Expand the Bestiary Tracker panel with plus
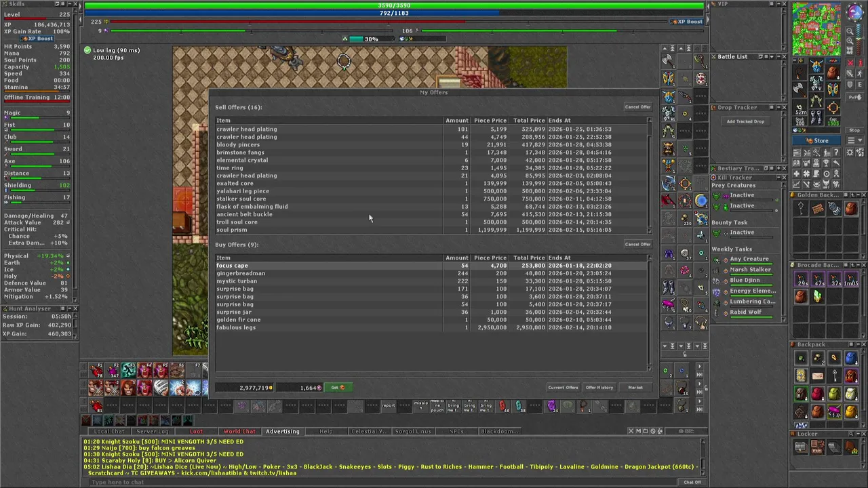The height and width of the screenshot is (488, 868). (778, 168)
